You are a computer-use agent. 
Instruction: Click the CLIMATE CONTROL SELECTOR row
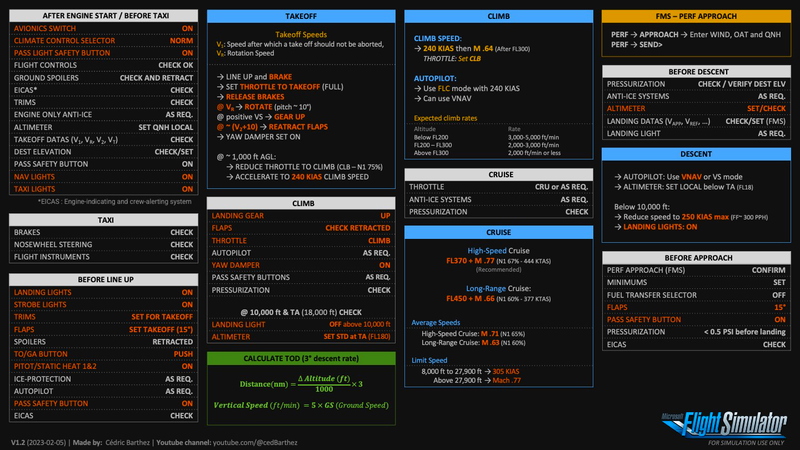pos(102,40)
